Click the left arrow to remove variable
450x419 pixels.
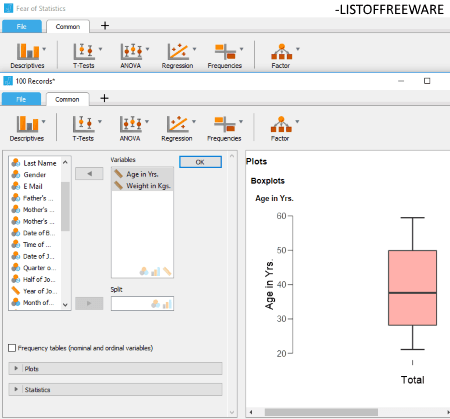coord(89,174)
